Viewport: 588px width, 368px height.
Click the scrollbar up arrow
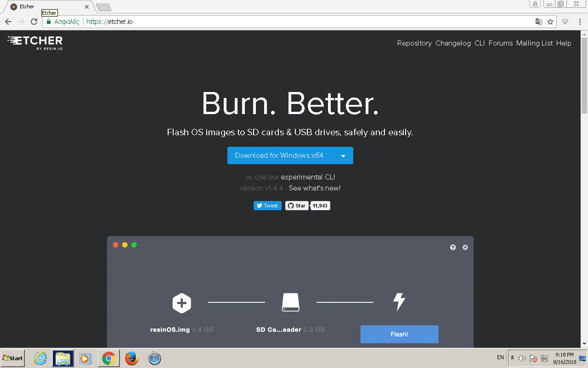(584, 34)
